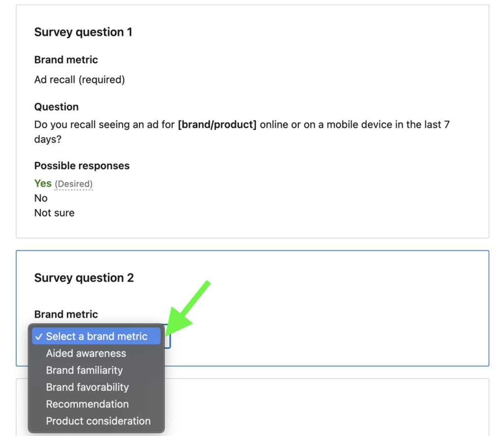Click inside the partially visible third survey card
504x436 pixels.
(x=320, y=409)
